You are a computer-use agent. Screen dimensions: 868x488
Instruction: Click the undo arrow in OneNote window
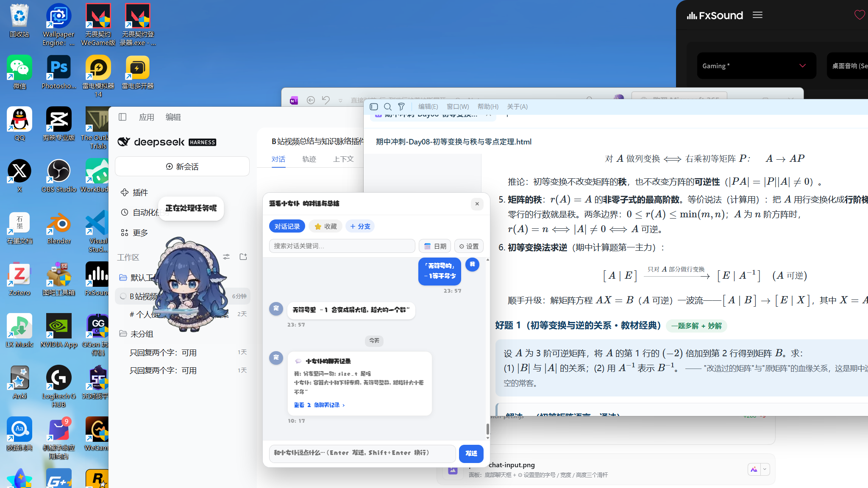(x=325, y=100)
